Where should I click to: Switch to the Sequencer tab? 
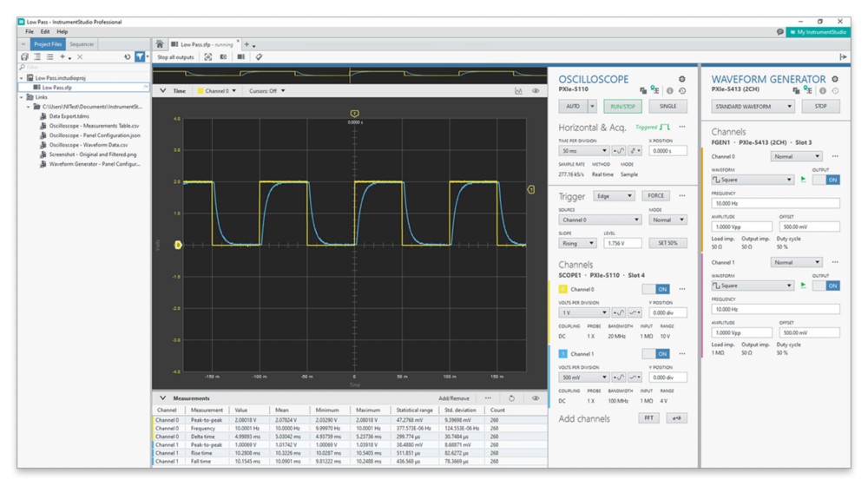pyautogui.click(x=82, y=43)
